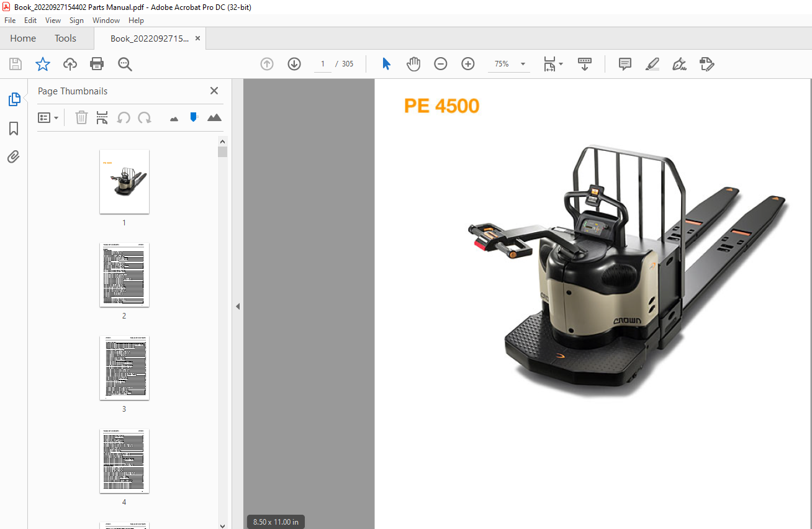This screenshot has width=812, height=529.
Task: Click the stamp tool icon
Action: (x=706, y=64)
